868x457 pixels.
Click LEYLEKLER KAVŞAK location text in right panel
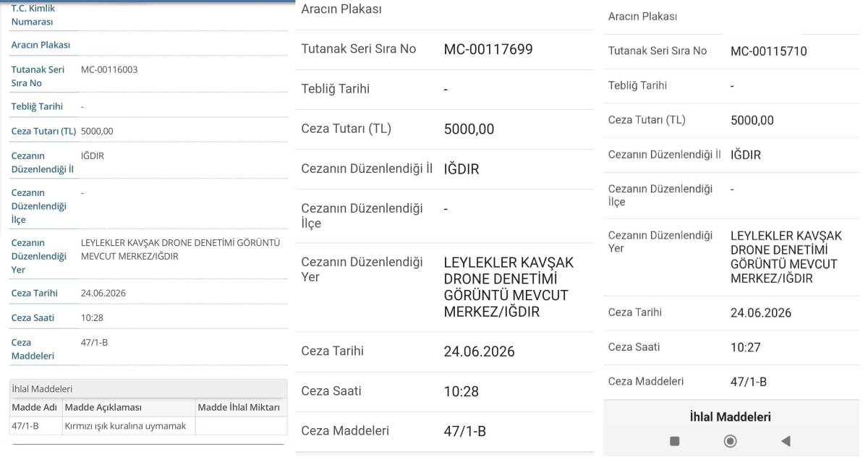(x=786, y=257)
